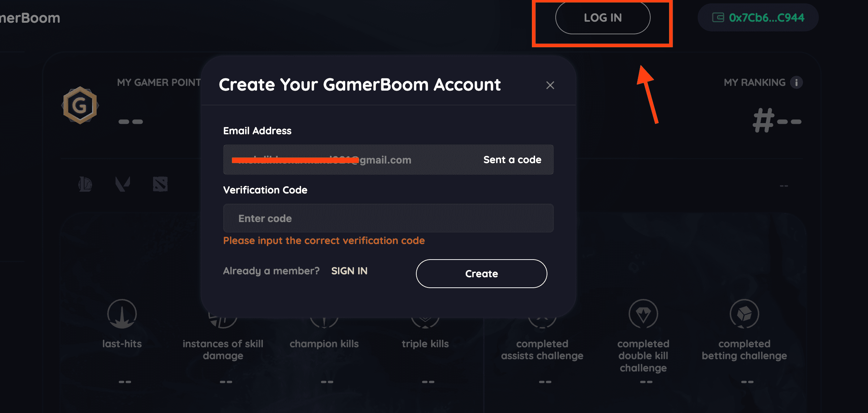Click the completed betting challenge cube icon
The height and width of the screenshot is (413, 868).
pos(744,314)
